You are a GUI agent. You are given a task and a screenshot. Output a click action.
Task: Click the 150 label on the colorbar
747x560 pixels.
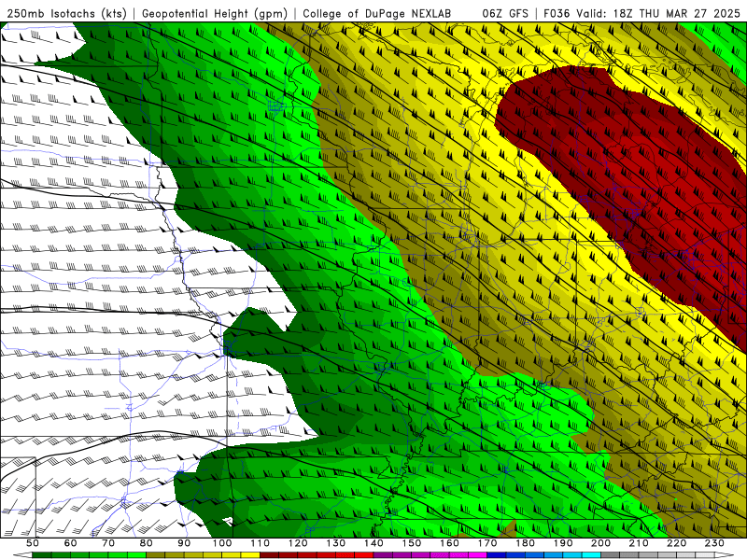click(412, 543)
